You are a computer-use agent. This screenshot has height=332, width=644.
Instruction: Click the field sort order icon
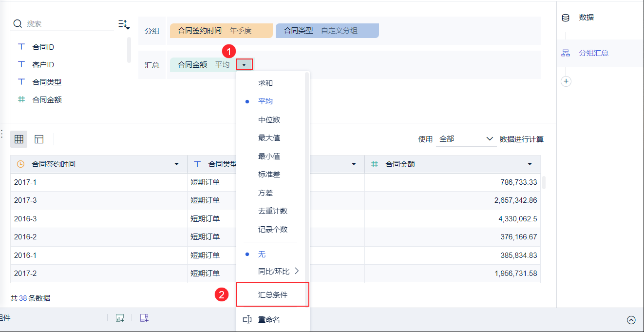pos(124,24)
